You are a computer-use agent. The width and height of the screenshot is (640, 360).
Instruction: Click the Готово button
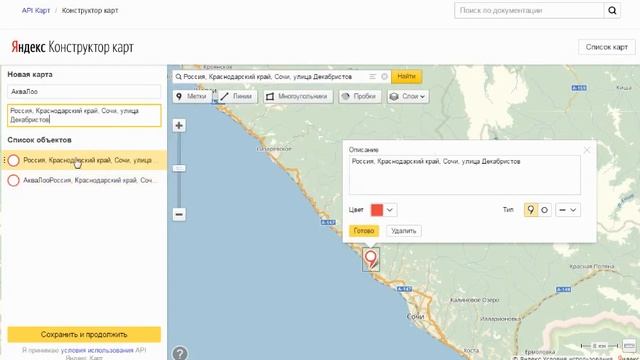click(x=364, y=231)
